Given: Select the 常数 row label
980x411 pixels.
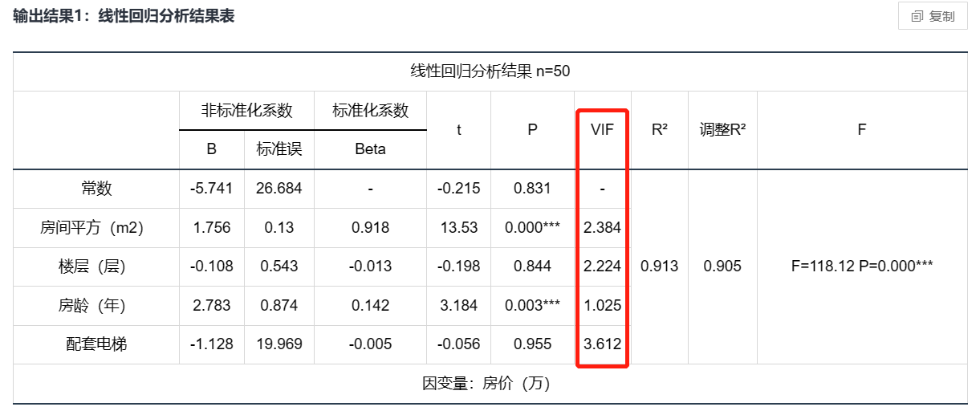Looking at the screenshot, I should (x=96, y=189).
